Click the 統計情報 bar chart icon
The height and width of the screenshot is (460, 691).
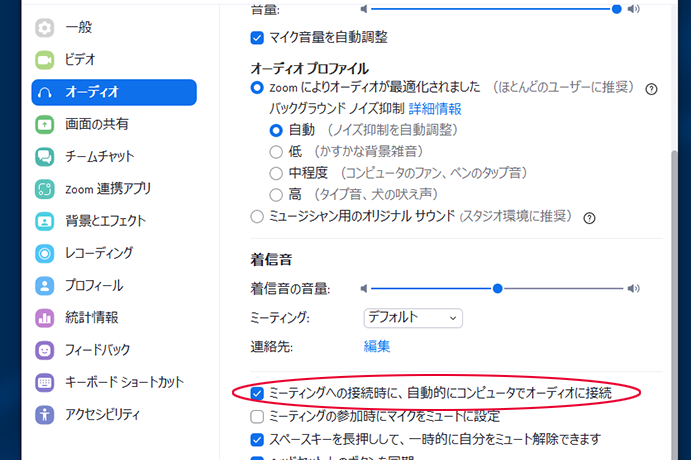click(45, 318)
